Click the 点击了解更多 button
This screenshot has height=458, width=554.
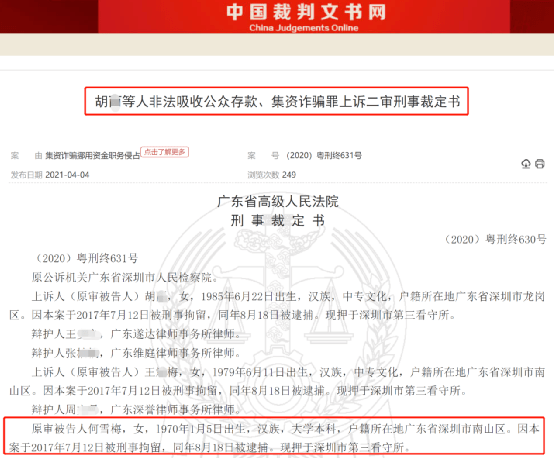(165, 152)
